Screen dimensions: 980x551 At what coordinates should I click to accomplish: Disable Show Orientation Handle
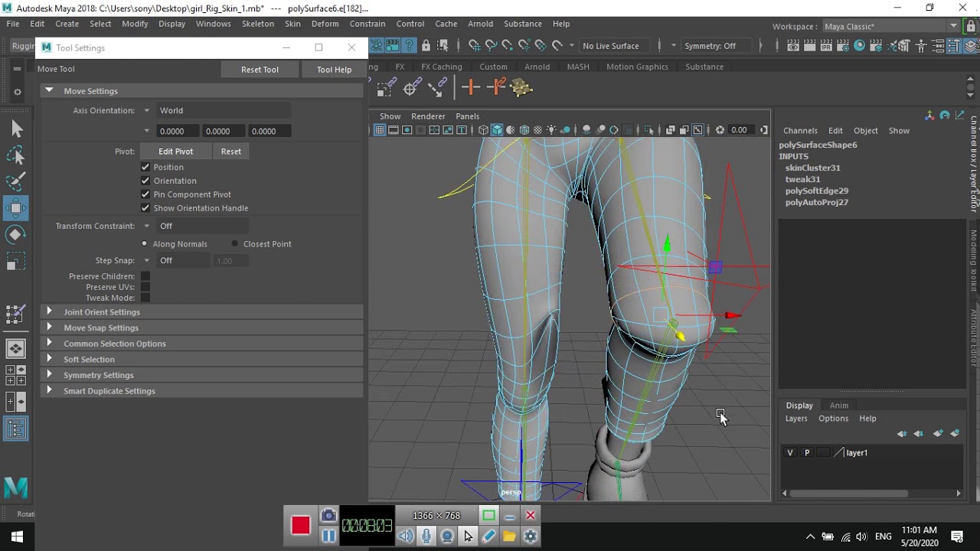click(x=145, y=208)
